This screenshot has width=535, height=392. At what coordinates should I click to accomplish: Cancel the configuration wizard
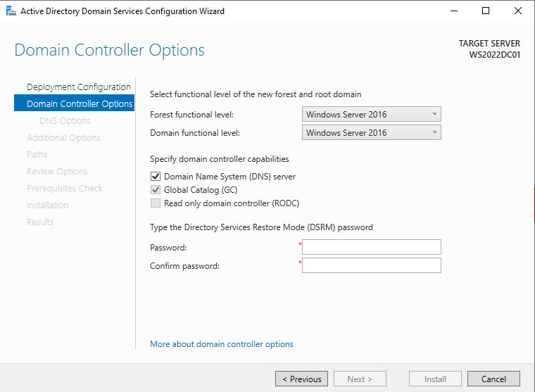point(493,379)
